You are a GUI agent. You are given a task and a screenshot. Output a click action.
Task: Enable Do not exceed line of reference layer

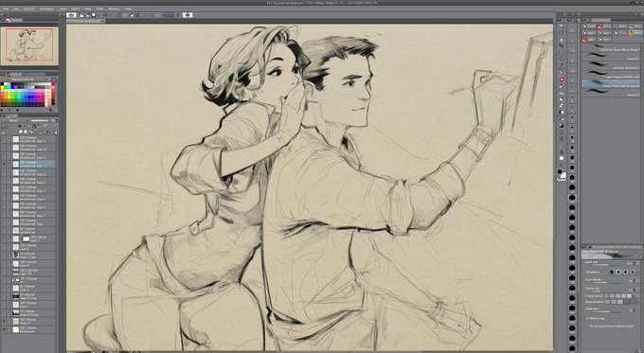click(x=587, y=326)
